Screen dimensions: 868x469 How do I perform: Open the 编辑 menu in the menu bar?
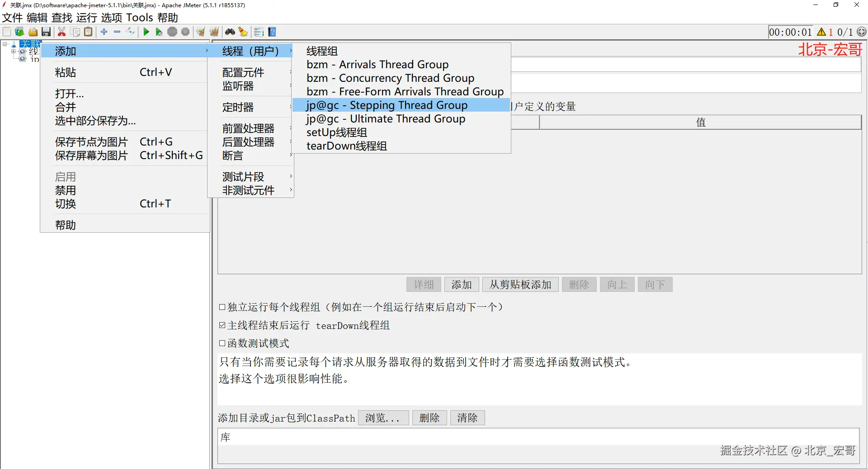point(37,18)
